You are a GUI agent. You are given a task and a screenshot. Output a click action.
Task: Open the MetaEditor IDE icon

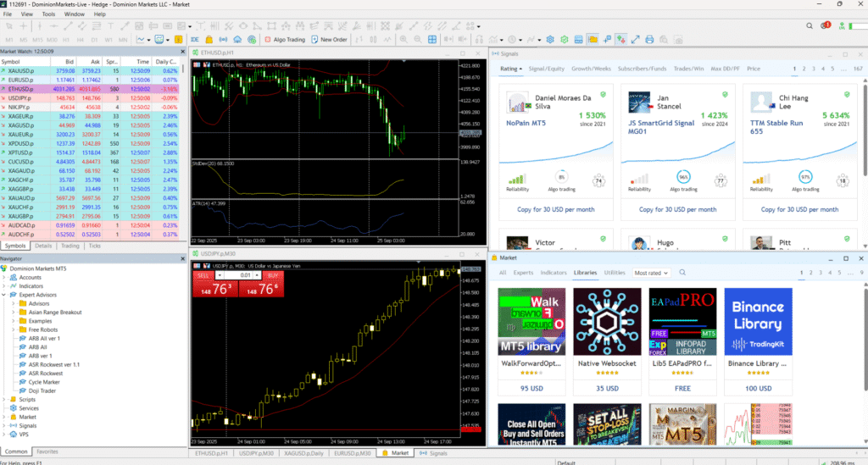(194, 39)
